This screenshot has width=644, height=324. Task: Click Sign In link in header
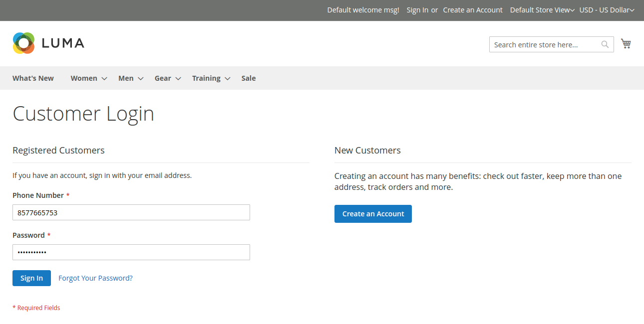[x=417, y=10]
